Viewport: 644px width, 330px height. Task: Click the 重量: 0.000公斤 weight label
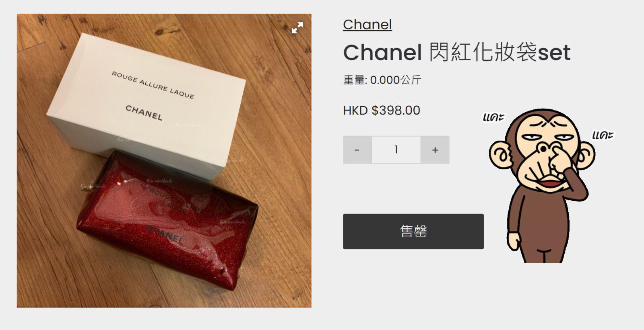point(382,80)
